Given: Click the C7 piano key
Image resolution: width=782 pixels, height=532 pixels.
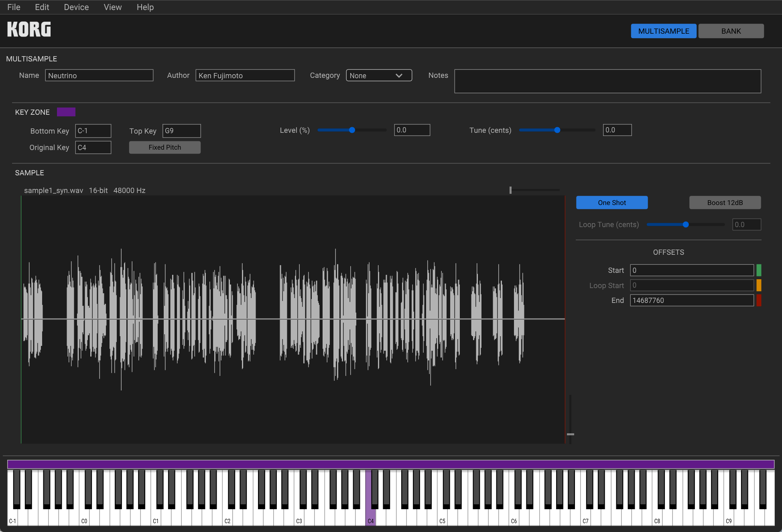Looking at the screenshot, I should tap(585, 518).
